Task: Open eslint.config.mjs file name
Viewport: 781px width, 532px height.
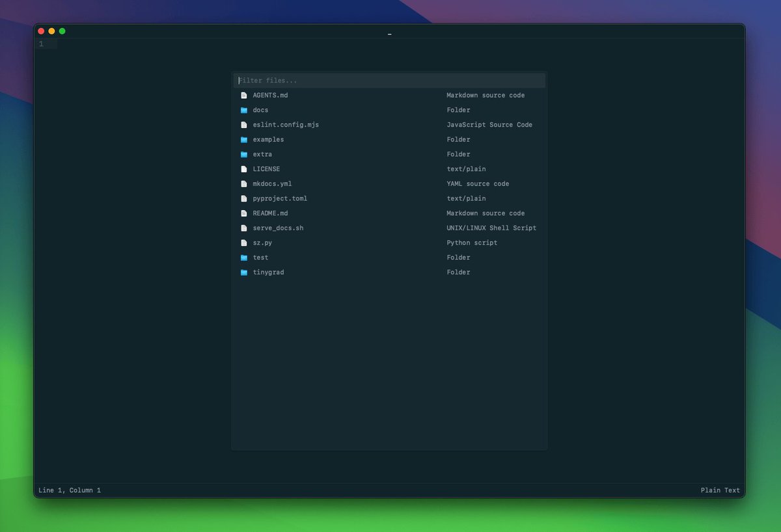Action: (286, 125)
